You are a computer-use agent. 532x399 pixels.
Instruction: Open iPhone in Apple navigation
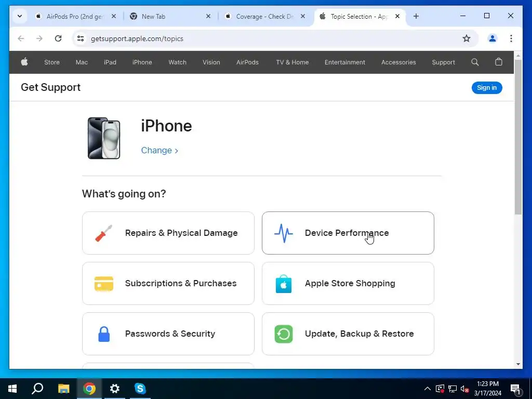pos(142,62)
